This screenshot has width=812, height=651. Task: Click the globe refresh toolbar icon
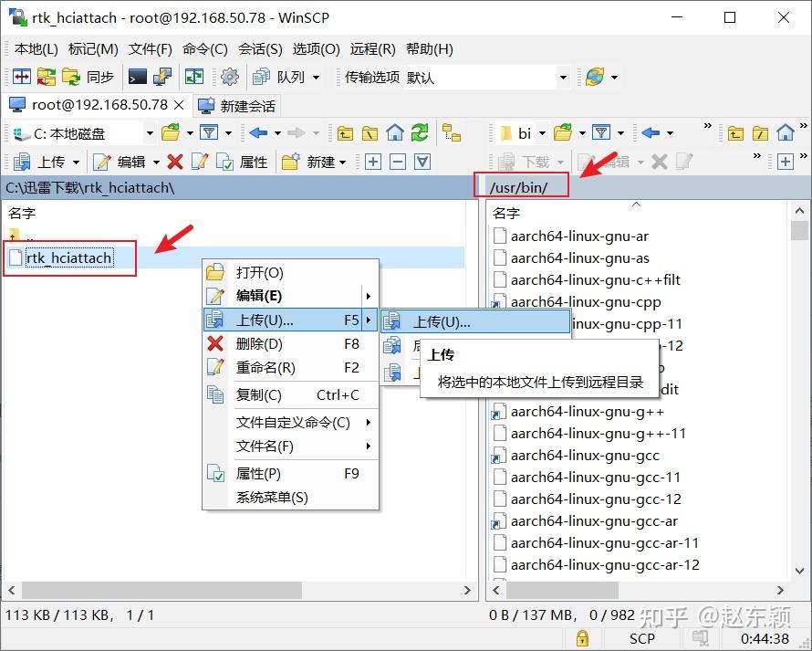595,77
